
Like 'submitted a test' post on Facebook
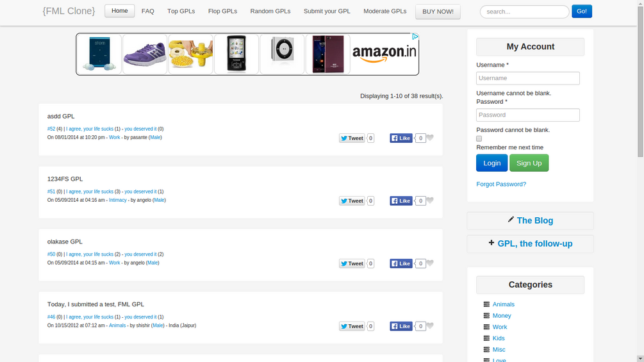[401, 326]
